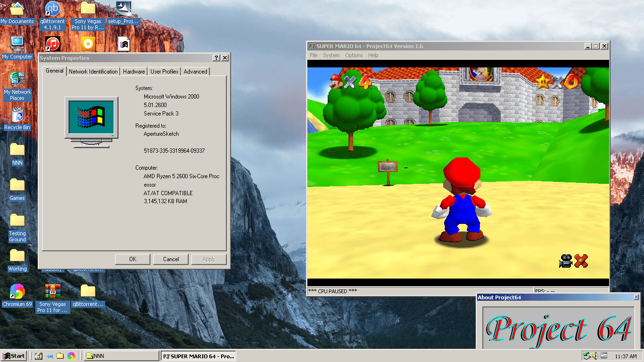Select the Windows flag document icon
The height and width of the screenshot is (362, 644).
124,44
